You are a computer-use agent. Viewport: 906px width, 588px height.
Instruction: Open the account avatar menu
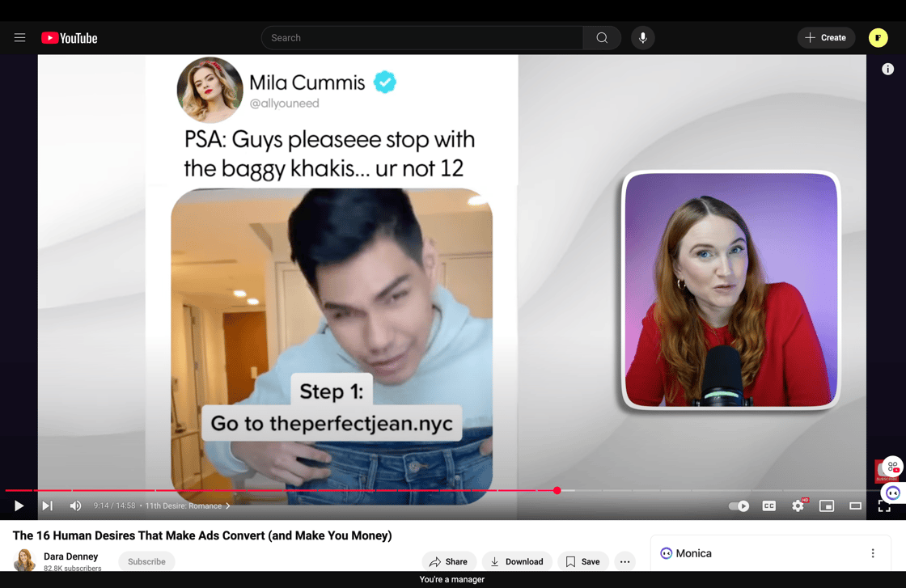pos(878,37)
